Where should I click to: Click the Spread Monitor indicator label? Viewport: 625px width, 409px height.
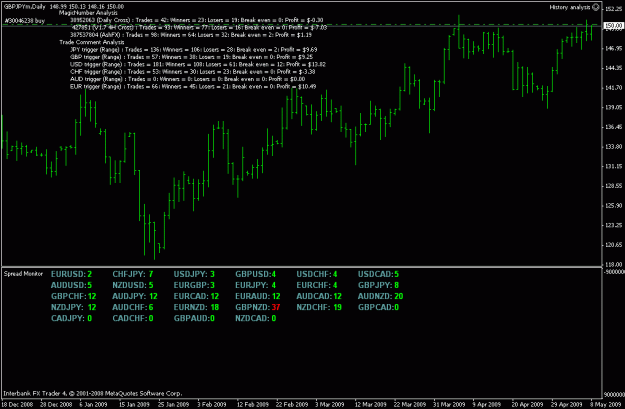tap(23, 274)
